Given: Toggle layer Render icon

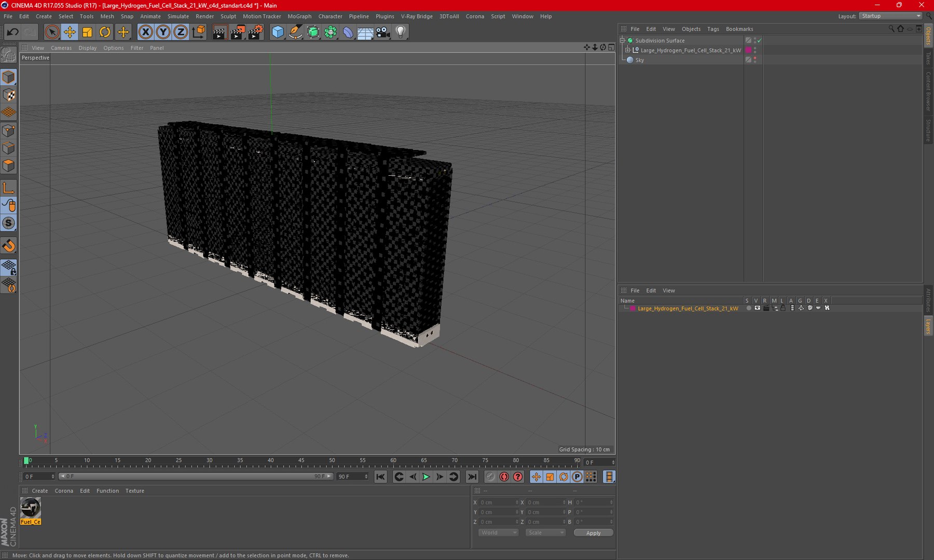Looking at the screenshot, I should click(x=766, y=308).
